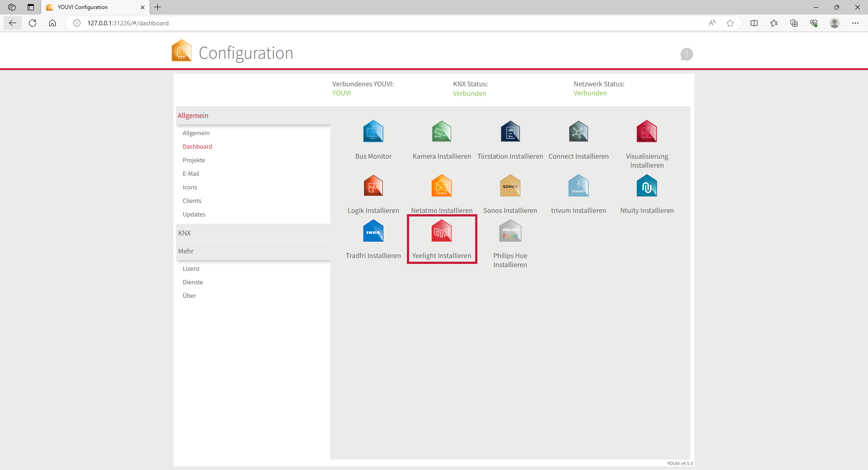Open the browser collections icon
This screenshot has height=470, width=868.
(794, 23)
